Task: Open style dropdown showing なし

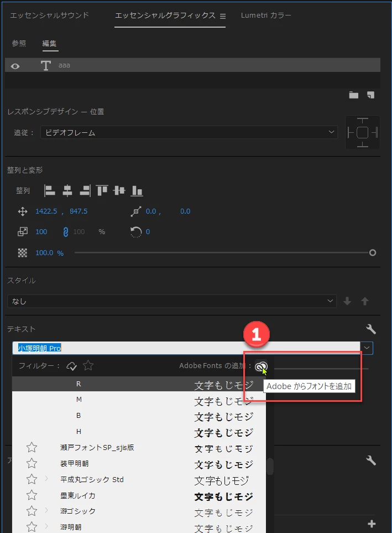Action: [x=172, y=301]
